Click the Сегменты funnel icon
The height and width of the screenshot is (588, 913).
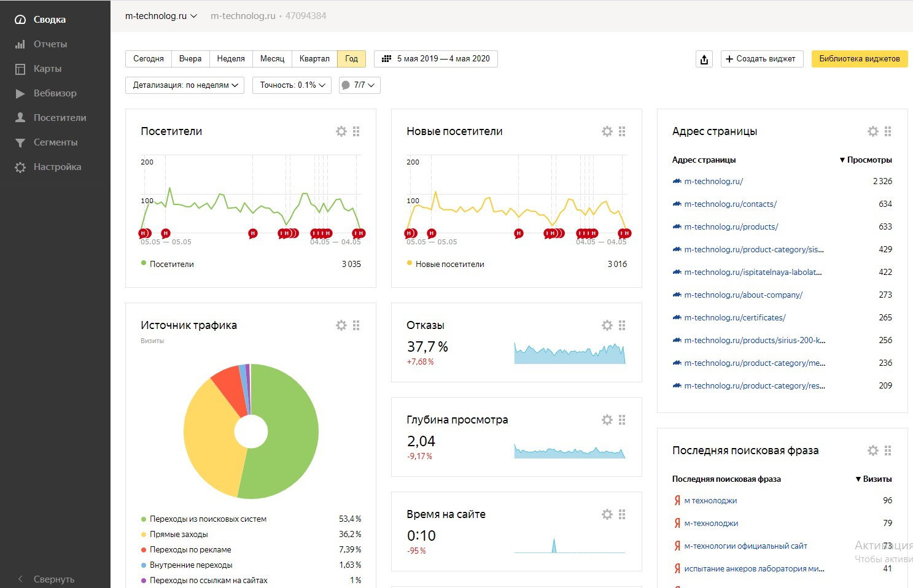click(x=20, y=142)
